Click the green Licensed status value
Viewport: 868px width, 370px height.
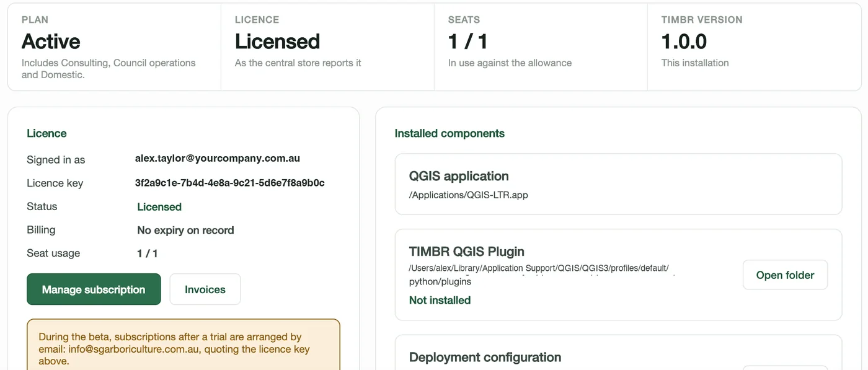coord(159,207)
